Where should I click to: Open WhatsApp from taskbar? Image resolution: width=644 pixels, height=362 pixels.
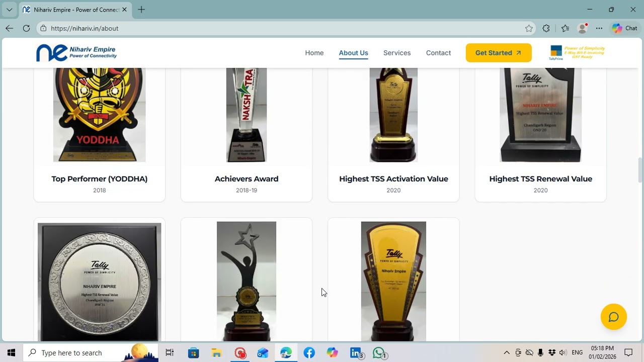pyautogui.click(x=379, y=353)
